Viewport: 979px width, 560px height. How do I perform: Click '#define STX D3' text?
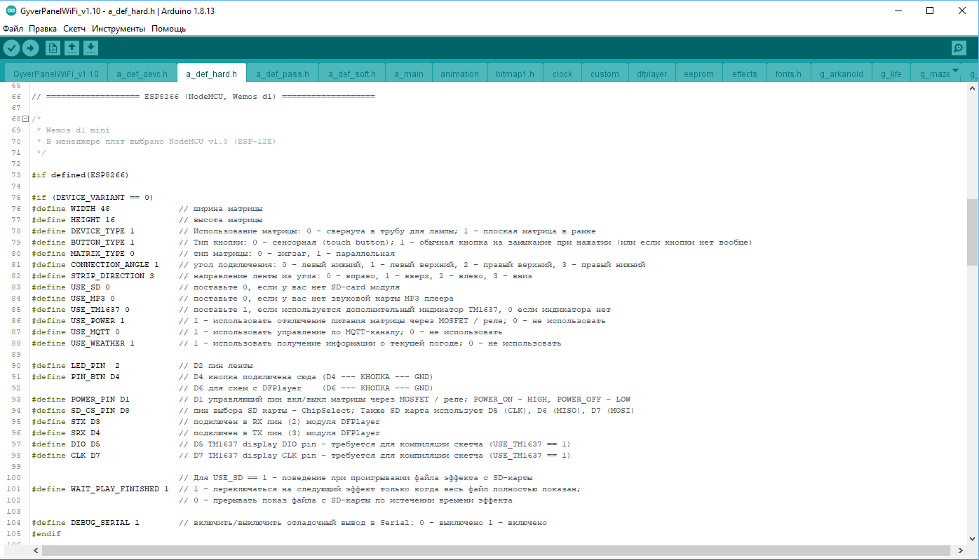(66, 422)
